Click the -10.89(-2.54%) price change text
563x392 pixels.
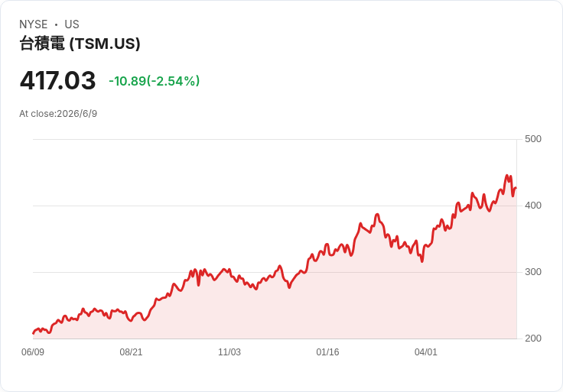[x=154, y=81]
